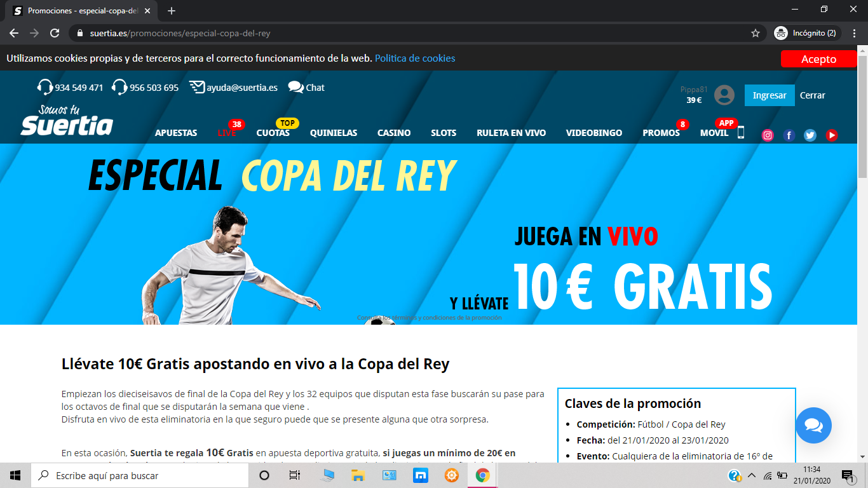The height and width of the screenshot is (488, 868).
Task: Click the 956 503 695 phone link
Action: click(146, 88)
